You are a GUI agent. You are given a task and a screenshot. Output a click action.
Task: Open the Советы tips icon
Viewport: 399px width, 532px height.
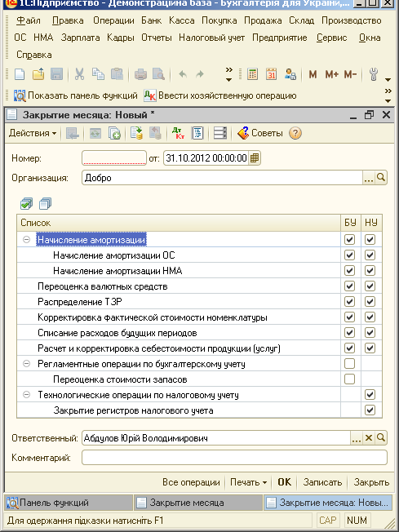[x=260, y=133]
